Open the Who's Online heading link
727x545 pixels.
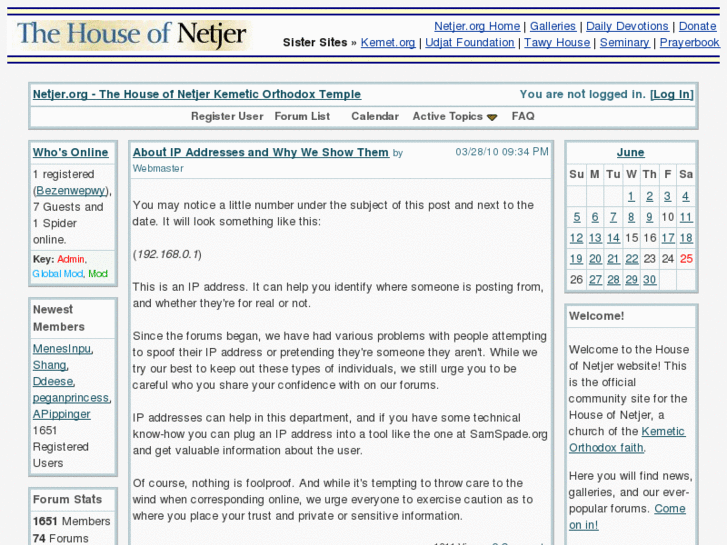70,153
